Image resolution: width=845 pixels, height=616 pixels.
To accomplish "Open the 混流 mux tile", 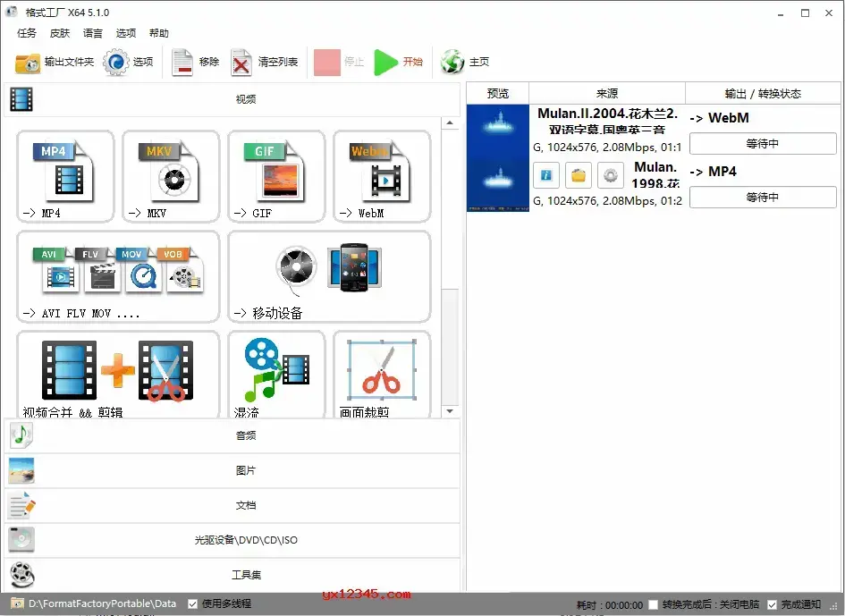I will 276,375.
